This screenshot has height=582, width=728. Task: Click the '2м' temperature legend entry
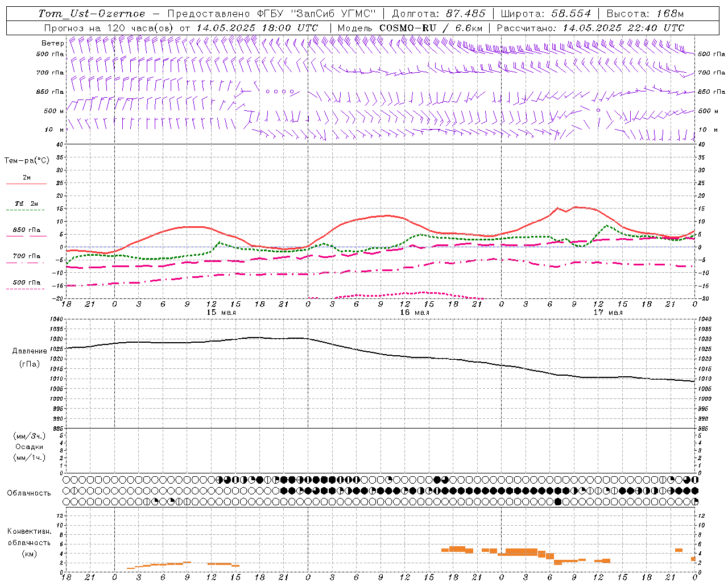[x=27, y=177]
